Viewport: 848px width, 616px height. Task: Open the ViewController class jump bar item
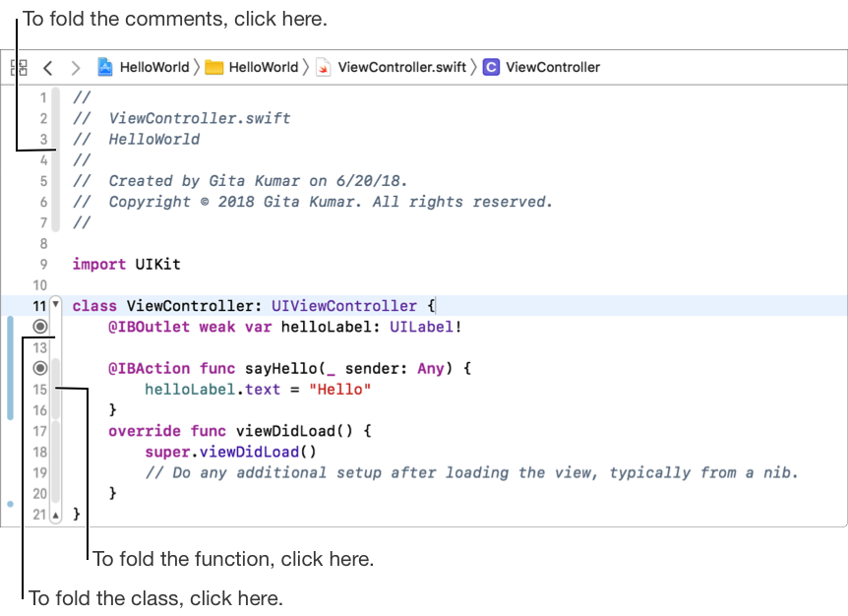552,68
